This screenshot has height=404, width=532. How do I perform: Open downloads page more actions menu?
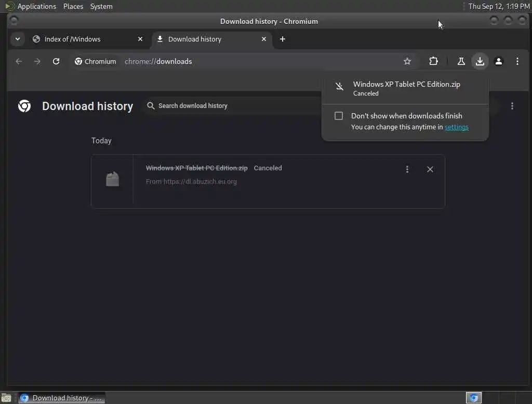512,106
